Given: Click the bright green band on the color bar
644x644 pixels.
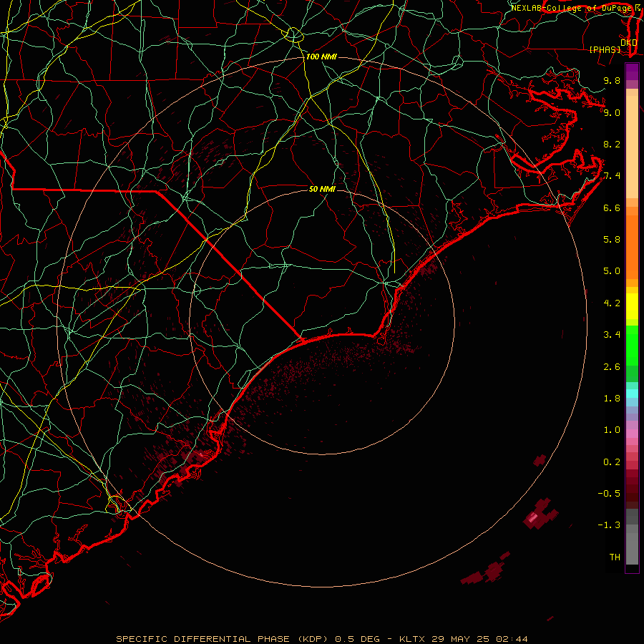Looking at the screenshot, I should (632, 345).
